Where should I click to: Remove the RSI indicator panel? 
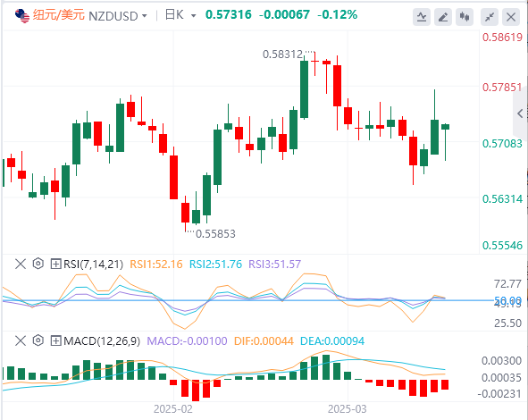click(x=21, y=264)
